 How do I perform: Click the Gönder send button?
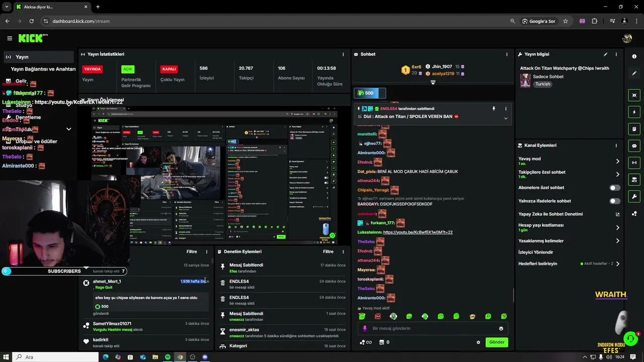[497, 342]
